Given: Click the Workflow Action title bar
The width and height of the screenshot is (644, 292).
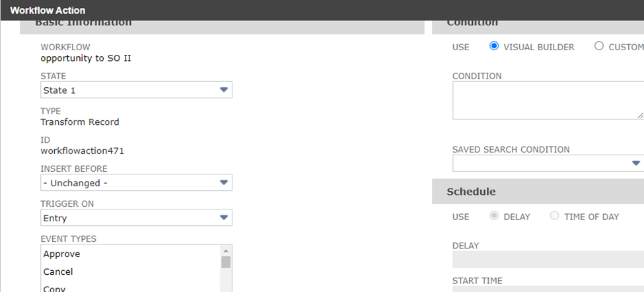Looking at the screenshot, I should point(48,11).
